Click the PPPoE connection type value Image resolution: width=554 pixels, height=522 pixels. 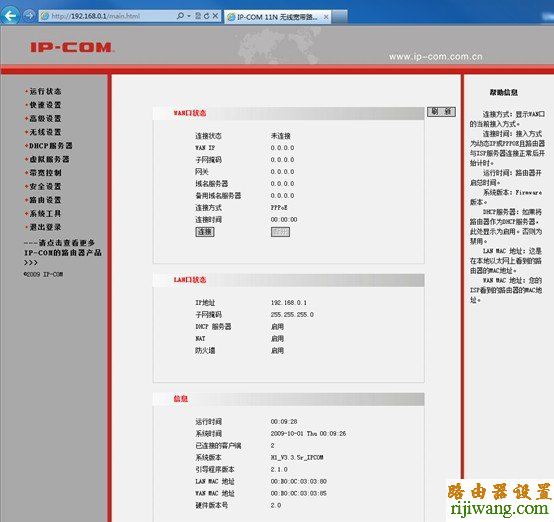pos(279,208)
